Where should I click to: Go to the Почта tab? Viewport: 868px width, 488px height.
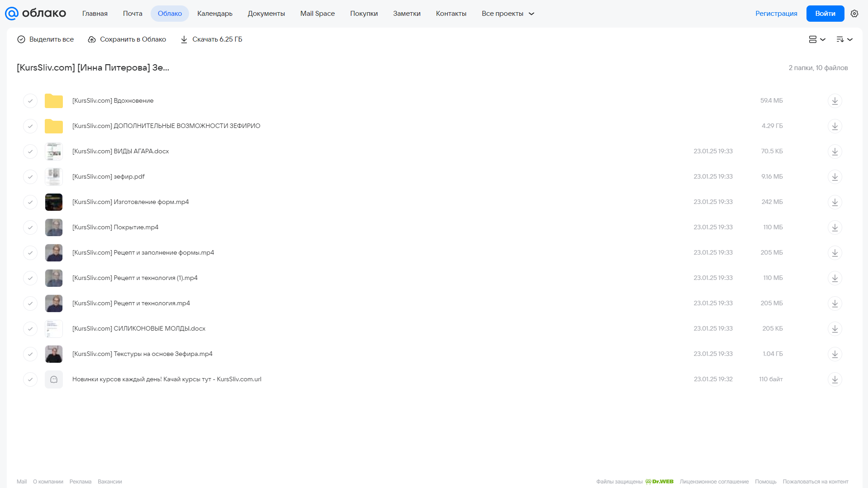point(133,14)
